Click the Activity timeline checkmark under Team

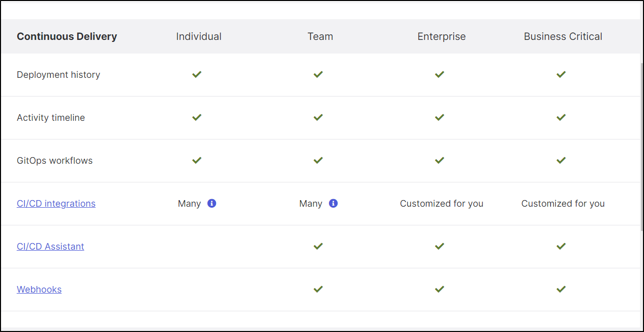(318, 117)
